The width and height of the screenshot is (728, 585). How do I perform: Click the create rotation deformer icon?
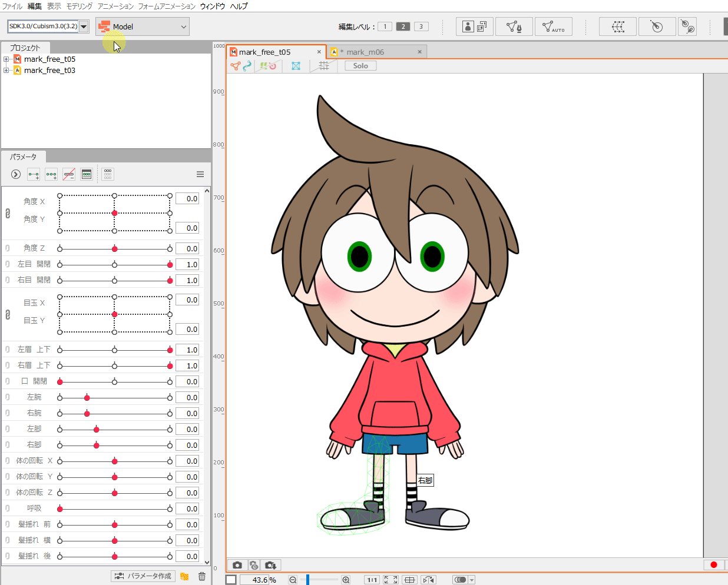point(657,27)
